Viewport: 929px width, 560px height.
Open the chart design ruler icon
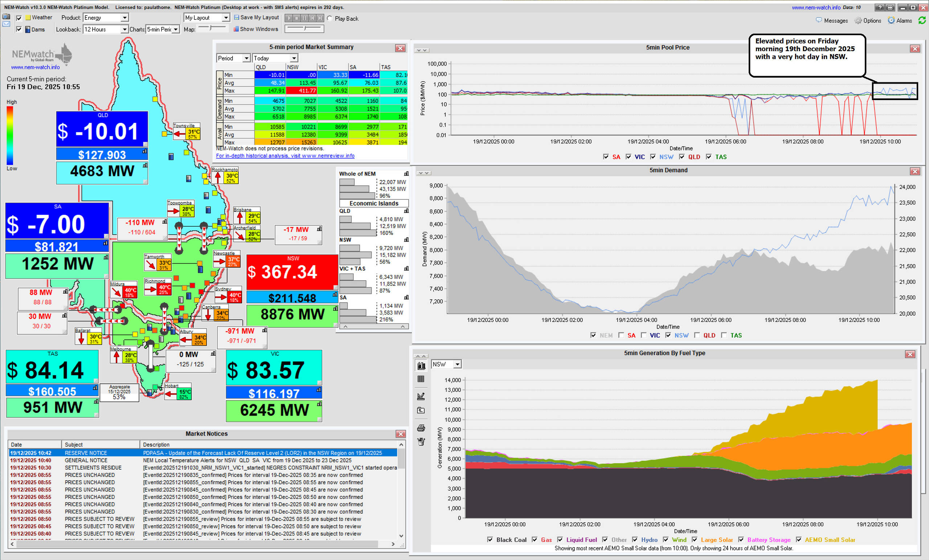tap(421, 396)
